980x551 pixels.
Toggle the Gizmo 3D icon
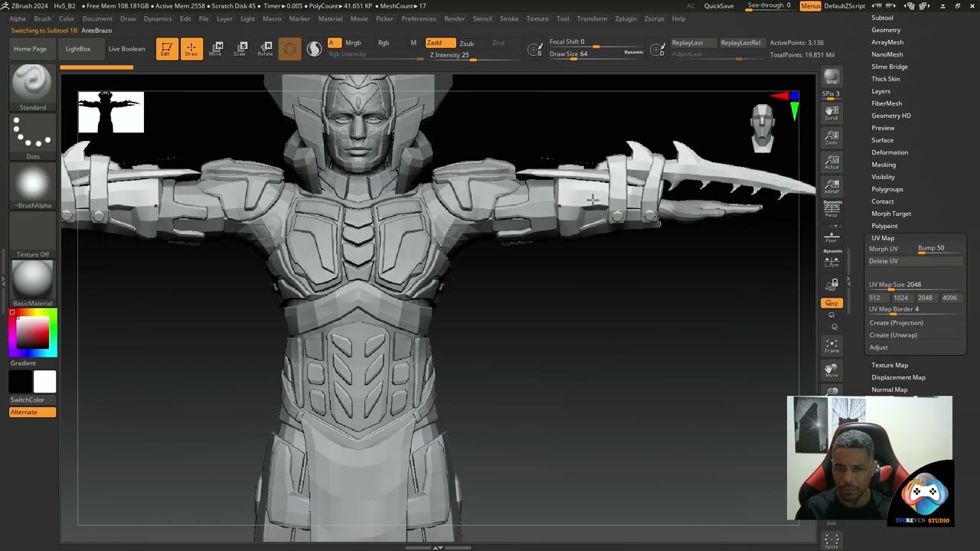click(x=289, y=49)
